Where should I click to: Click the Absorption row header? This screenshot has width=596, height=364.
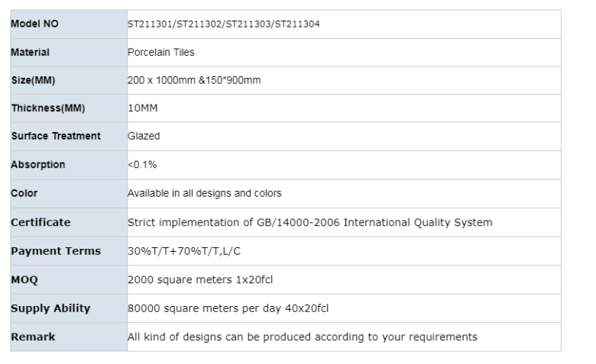pyautogui.click(x=38, y=164)
